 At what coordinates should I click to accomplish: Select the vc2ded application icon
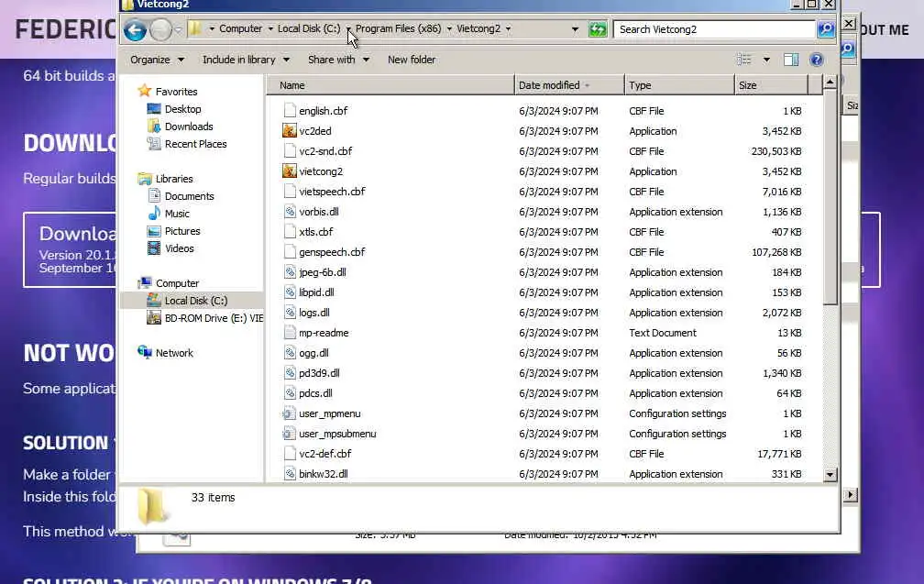pyautogui.click(x=290, y=131)
